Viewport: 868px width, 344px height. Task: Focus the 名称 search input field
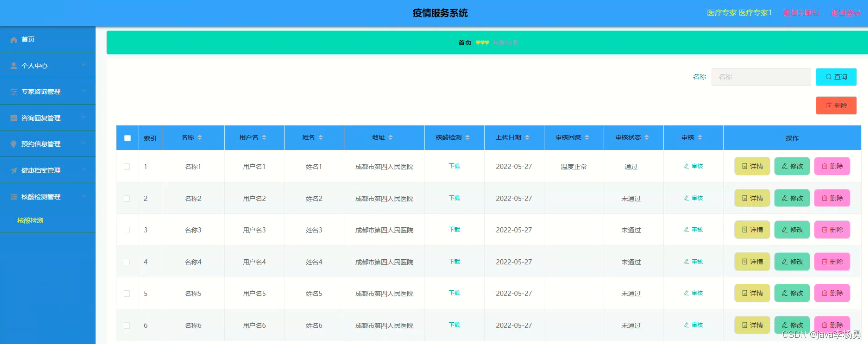761,77
